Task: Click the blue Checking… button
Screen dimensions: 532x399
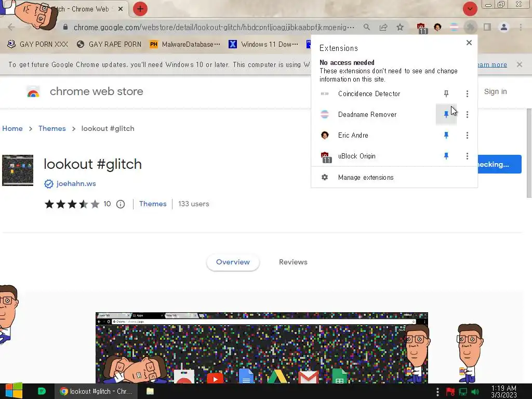Action: (499, 164)
